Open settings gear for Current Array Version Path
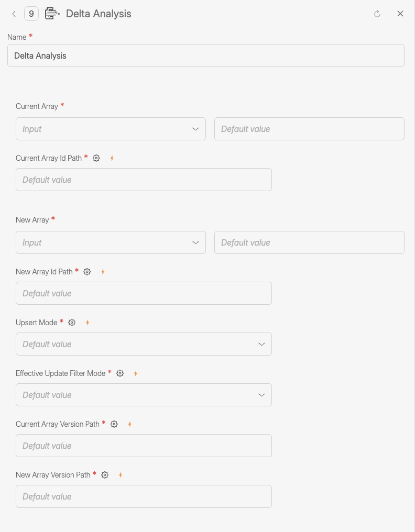This screenshot has width=415, height=532. coord(114,424)
